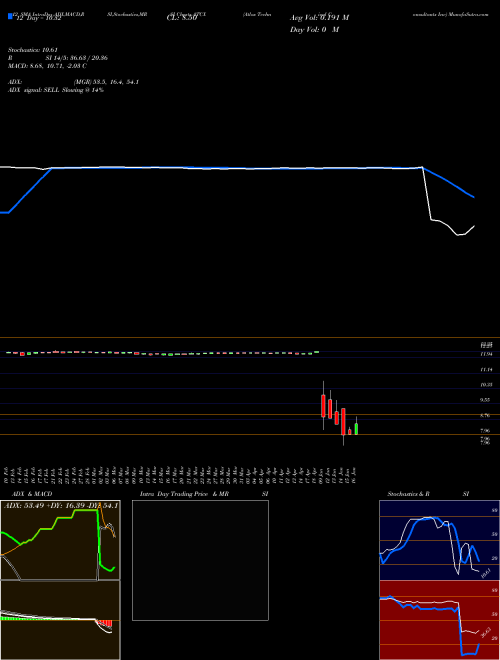Screen dimensions: 500x660
Task: Click the last green candlestick on the price chart
Action: click(356, 429)
